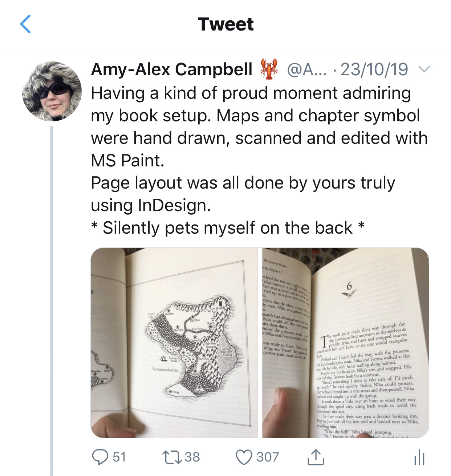Open Amy-Alex Campbell's profile from name

tap(172, 69)
